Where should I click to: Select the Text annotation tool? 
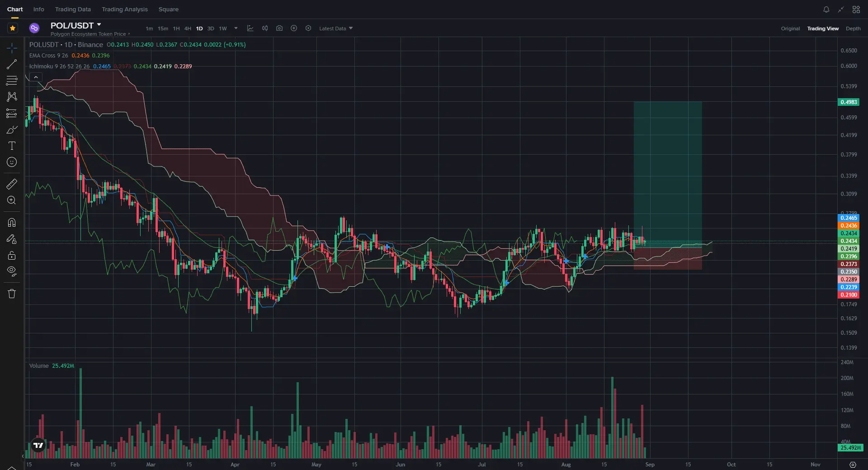click(x=12, y=146)
